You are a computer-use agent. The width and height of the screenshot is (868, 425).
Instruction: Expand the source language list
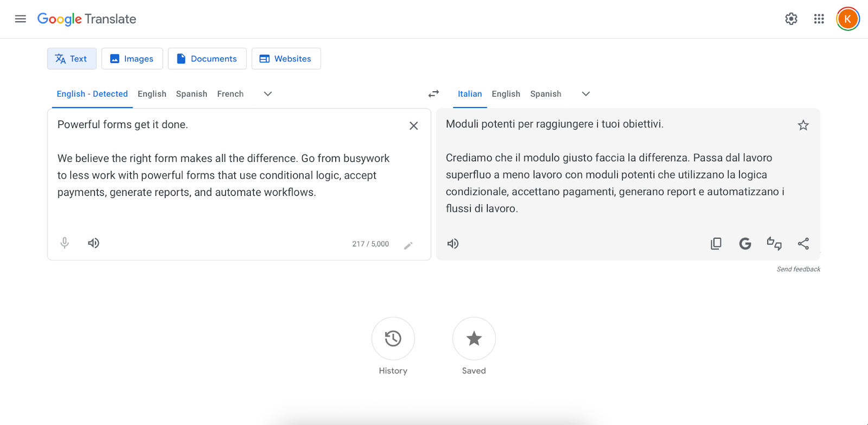click(267, 94)
